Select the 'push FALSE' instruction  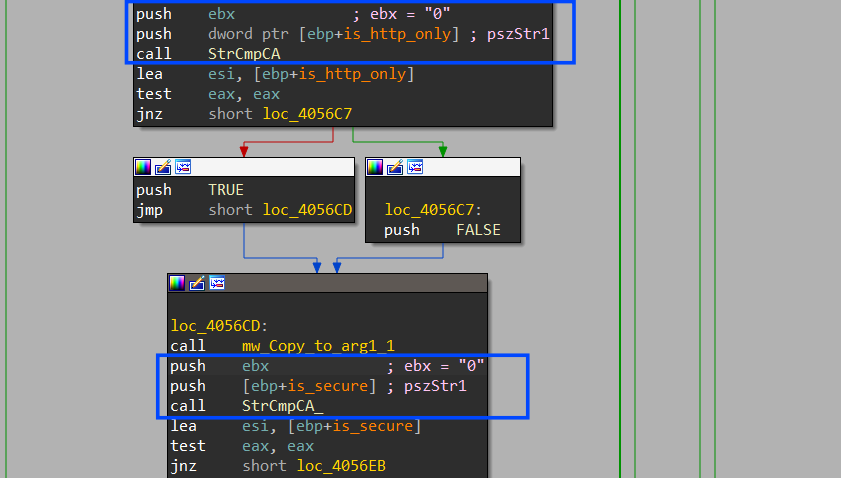tap(442, 230)
